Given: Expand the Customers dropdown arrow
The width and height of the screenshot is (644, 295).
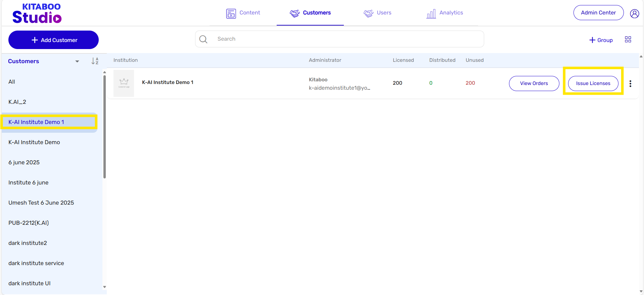Looking at the screenshot, I should point(77,61).
